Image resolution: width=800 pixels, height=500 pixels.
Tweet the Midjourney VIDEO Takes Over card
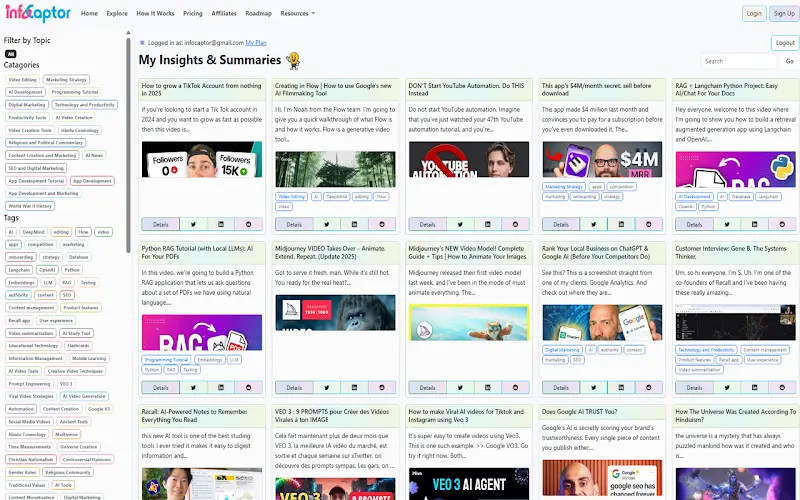(x=327, y=387)
